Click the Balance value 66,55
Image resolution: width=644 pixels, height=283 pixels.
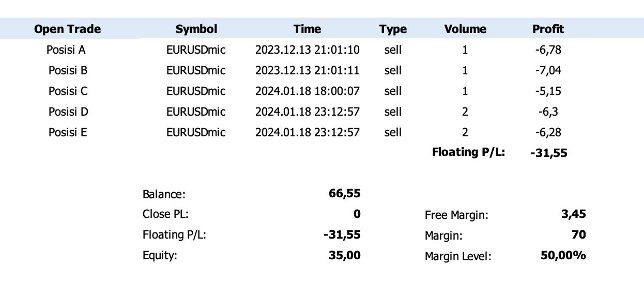pos(345,194)
